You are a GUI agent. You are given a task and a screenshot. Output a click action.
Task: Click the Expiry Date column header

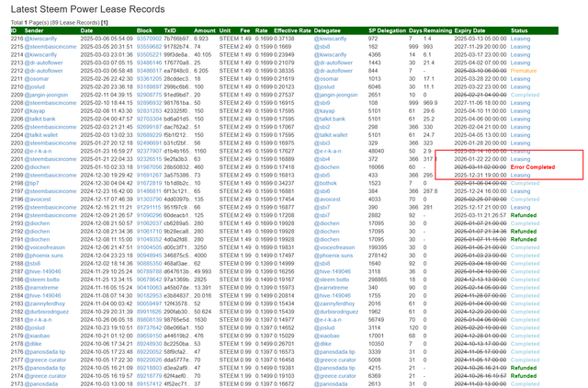pyautogui.click(x=469, y=30)
